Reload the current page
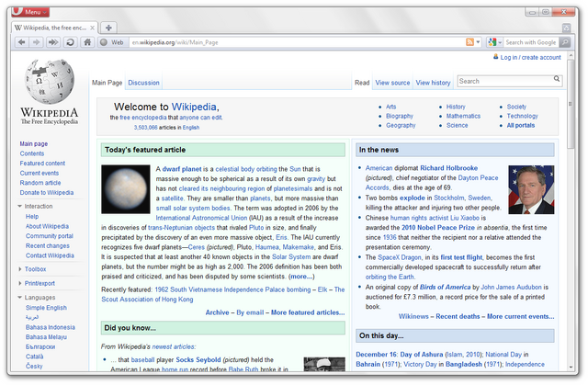Screen dimensions: 588x385 (x=70, y=42)
